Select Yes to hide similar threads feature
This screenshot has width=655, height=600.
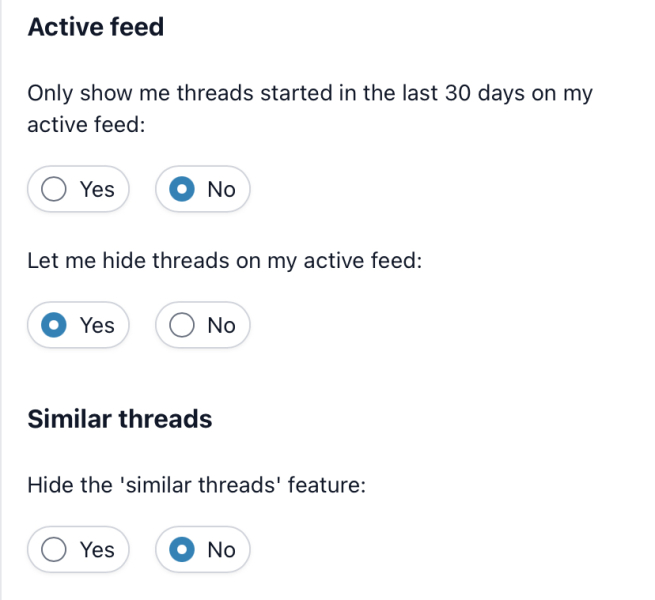(x=78, y=549)
